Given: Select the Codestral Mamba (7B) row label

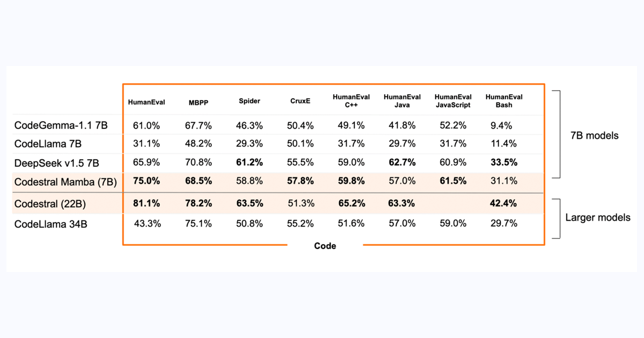Looking at the screenshot, I should click(65, 182).
